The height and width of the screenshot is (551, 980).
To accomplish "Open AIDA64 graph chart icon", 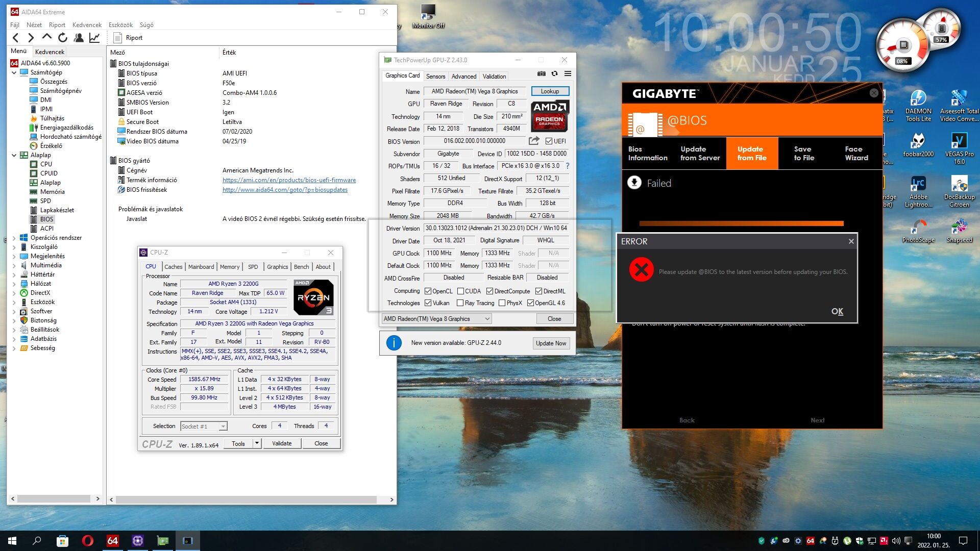I will [x=94, y=38].
